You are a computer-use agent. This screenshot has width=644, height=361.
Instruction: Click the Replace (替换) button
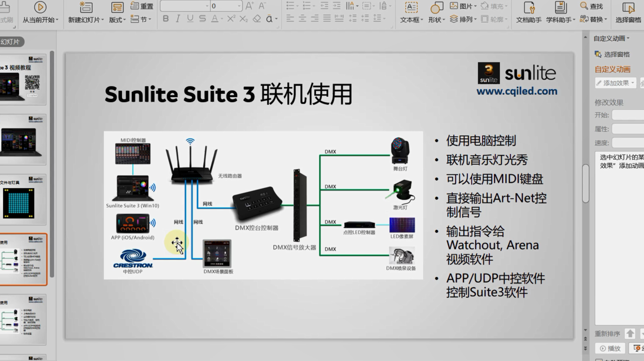[593, 19]
